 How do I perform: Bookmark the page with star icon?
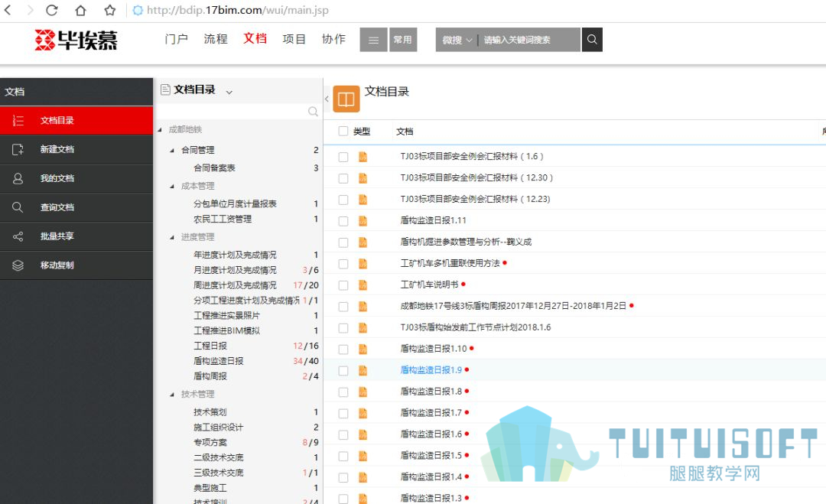click(109, 10)
